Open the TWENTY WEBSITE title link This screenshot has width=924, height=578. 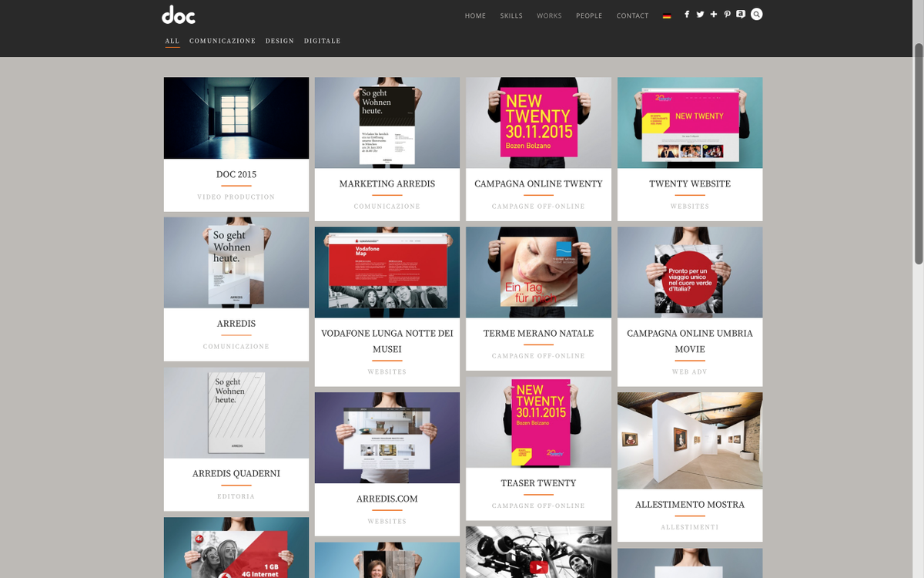(690, 183)
